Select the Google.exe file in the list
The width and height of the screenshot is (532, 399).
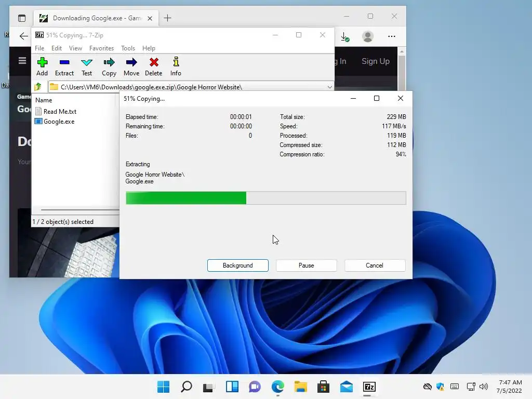coord(55,122)
